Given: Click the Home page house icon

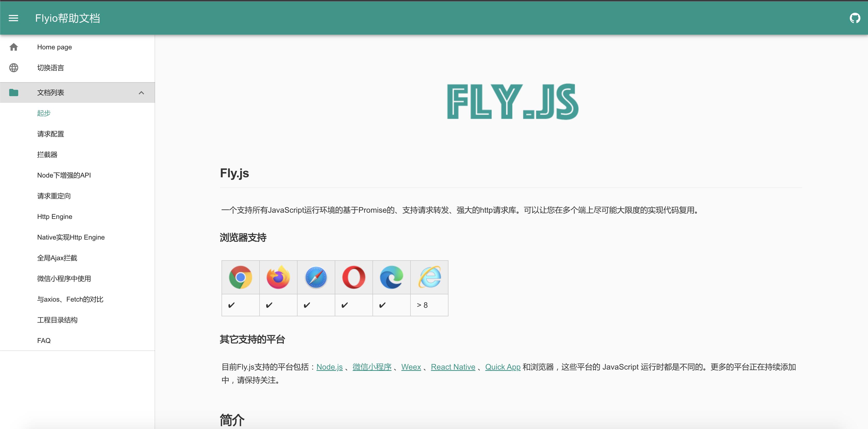Looking at the screenshot, I should [x=14, y=47].
